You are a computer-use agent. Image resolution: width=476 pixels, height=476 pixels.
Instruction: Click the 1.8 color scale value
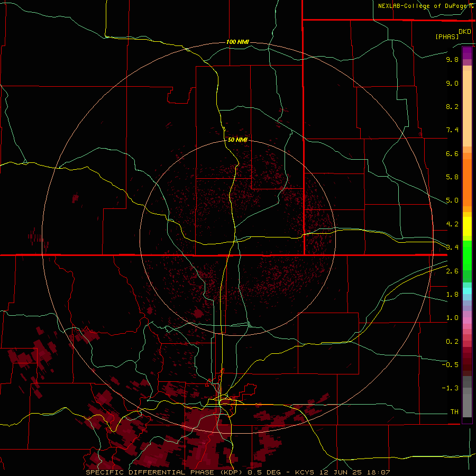coord(452,295)
